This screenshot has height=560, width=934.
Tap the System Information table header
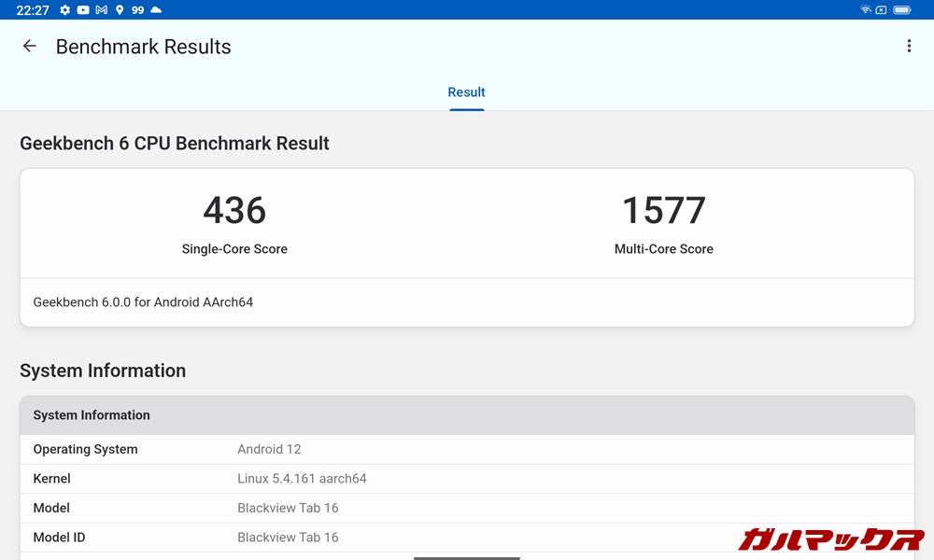tap(466, 415)
